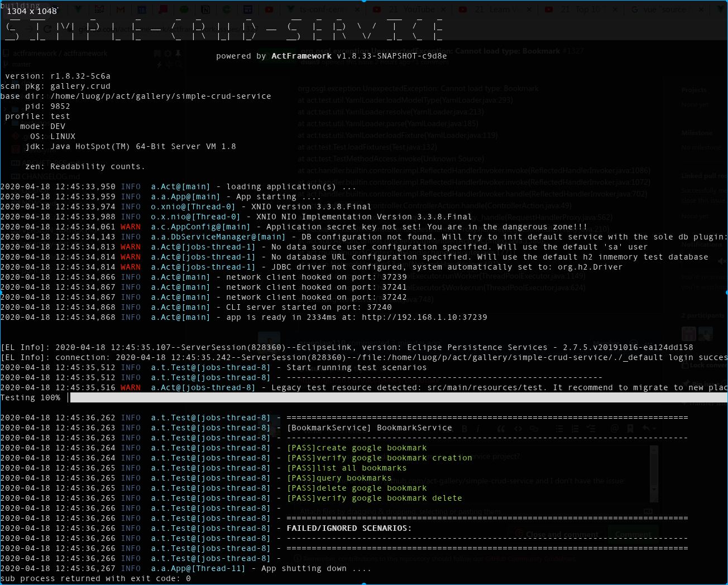Screen dimensions: 728x585
Task: Switch to the 21 Top 10 browser tab
Action: point(576,9)
